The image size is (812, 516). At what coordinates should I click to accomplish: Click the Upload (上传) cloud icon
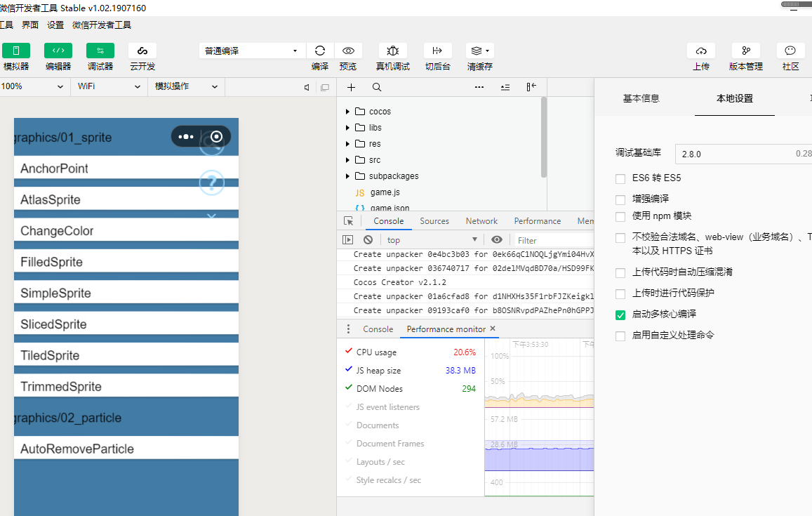click(701, 51)
